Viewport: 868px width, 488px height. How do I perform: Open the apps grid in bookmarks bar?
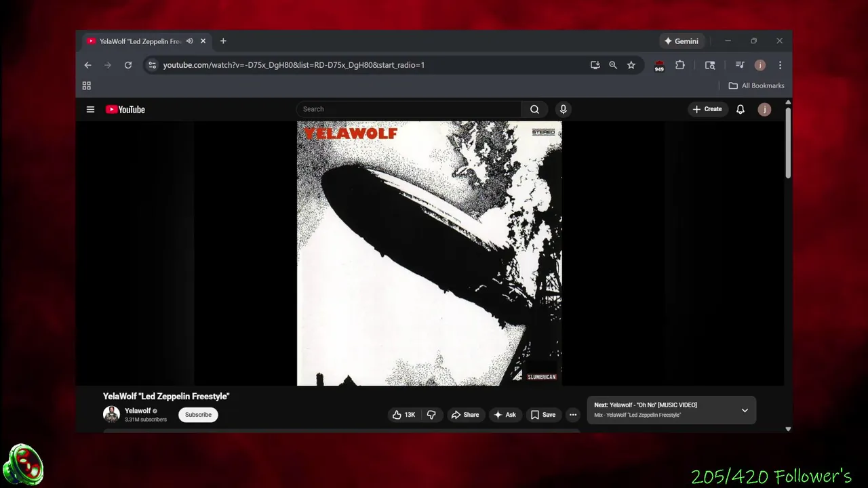[86, 85]
